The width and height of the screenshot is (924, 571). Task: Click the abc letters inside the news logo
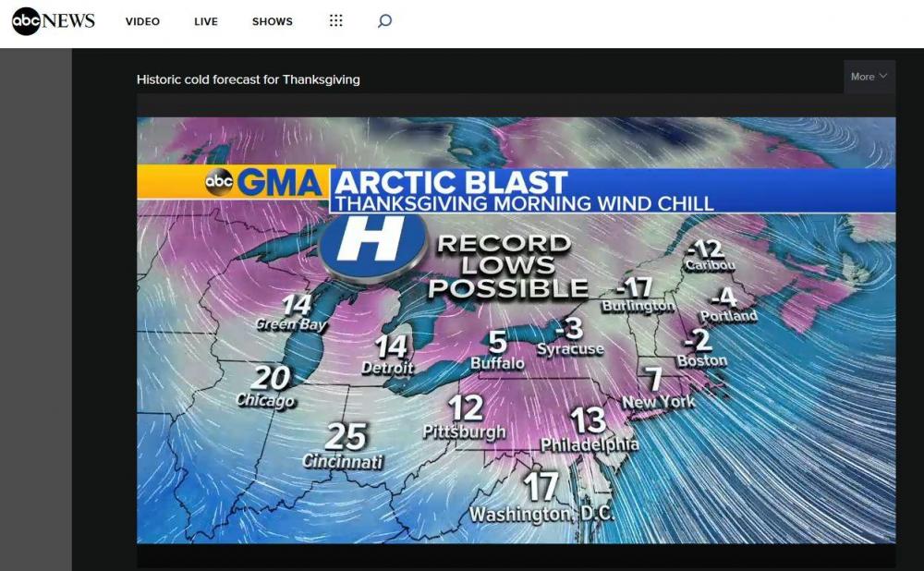coord(28,19)
